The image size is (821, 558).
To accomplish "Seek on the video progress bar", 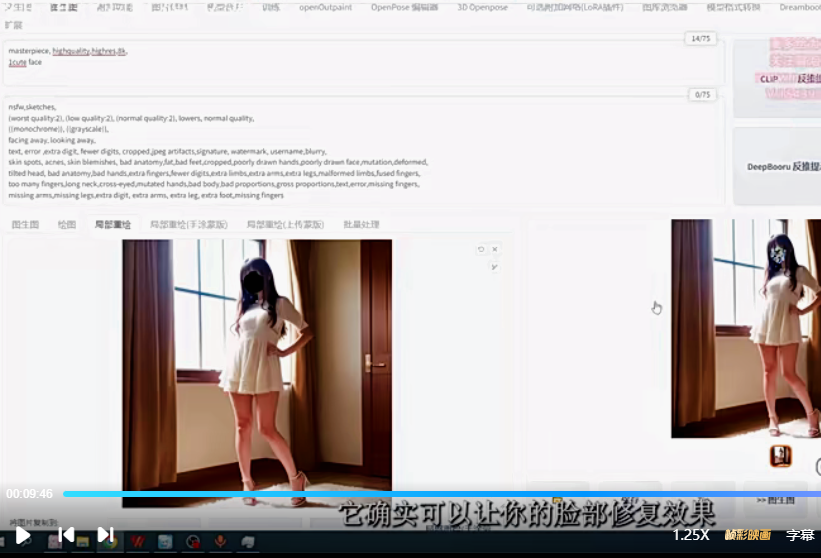I will pyautogui.click(x=442, y=494).
